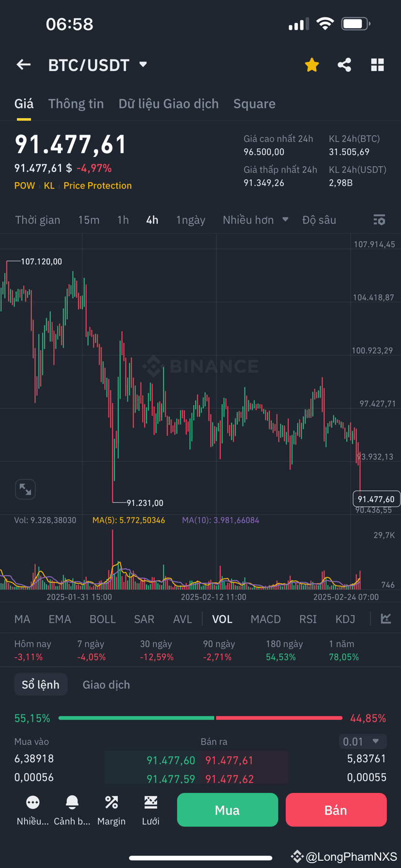
Task: Tap the green Mua buy button
Action: (228, 810)
